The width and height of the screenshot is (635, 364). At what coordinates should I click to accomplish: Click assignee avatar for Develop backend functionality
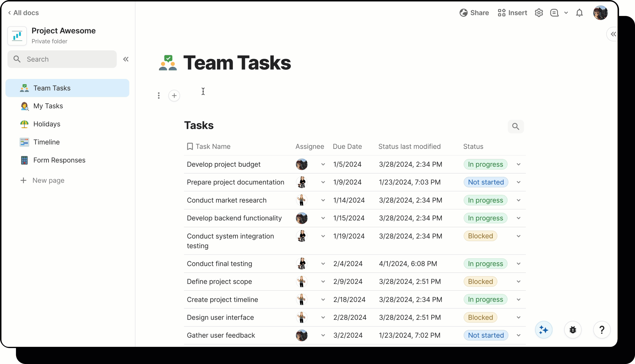302,218
